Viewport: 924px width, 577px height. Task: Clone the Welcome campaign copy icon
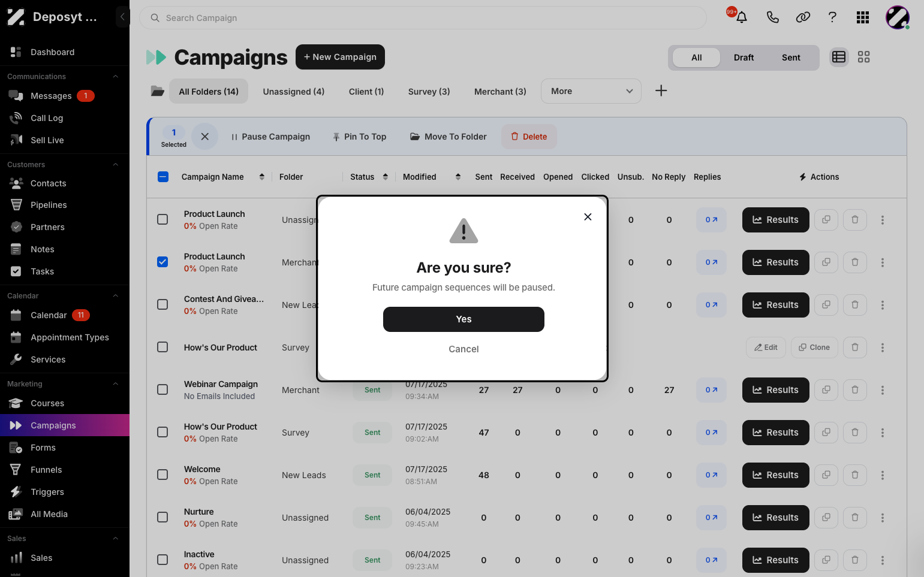(x=826, y=475)
